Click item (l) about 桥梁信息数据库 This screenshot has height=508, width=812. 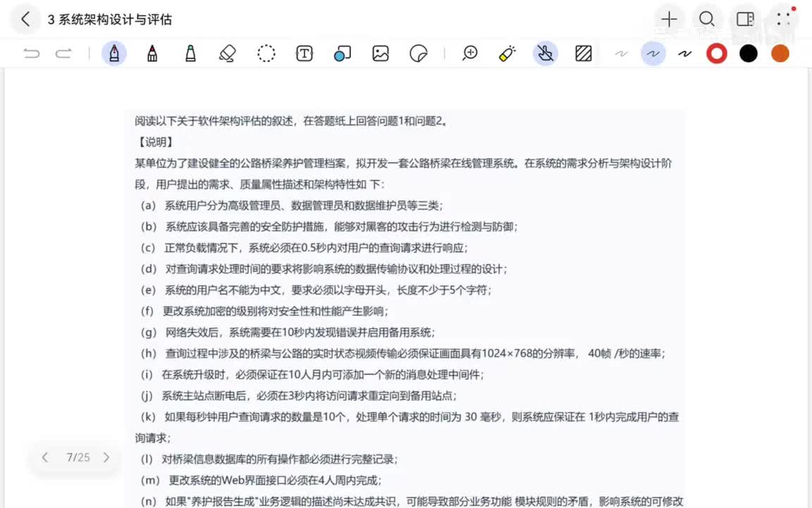coord(269,459)
